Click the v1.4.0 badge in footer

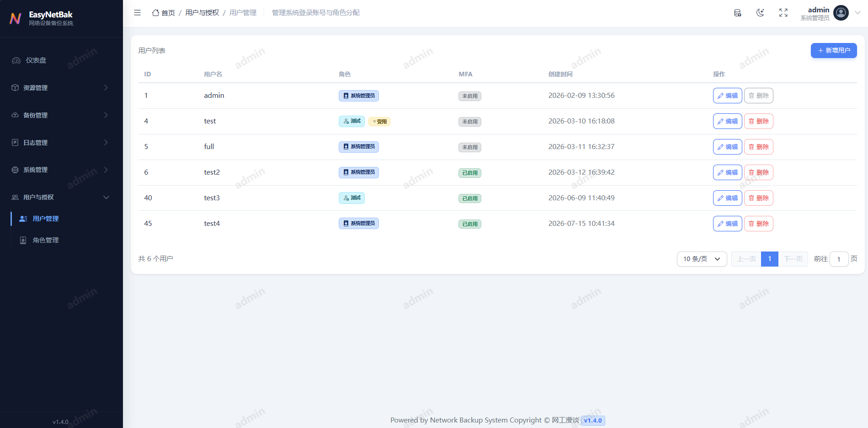(x=593, y=421)
